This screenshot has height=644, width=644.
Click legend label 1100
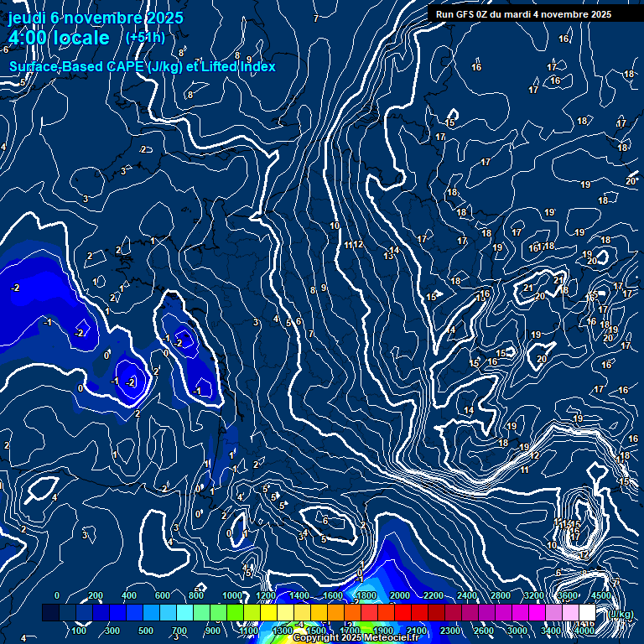[x=249, y=631]
